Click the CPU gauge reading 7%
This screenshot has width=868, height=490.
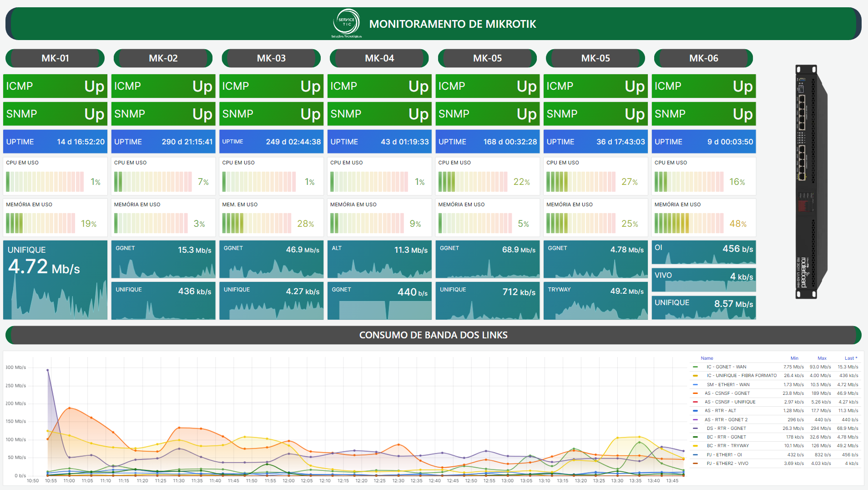pos(163,176)
